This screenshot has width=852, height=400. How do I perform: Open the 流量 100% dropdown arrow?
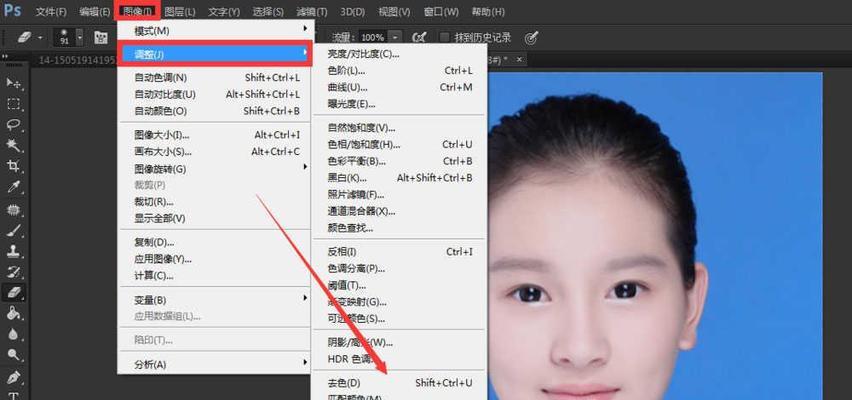click(395, 38)
